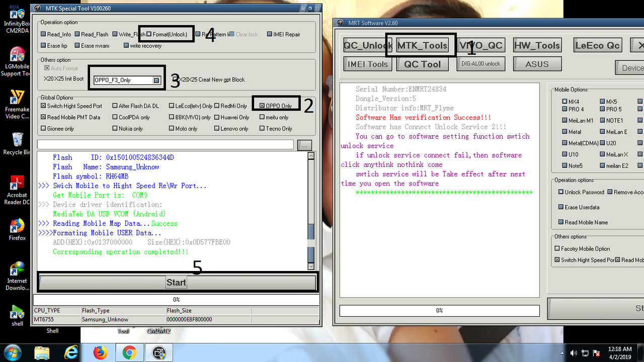Select the MeiLan M1 mobile option

tap(565, 121)
